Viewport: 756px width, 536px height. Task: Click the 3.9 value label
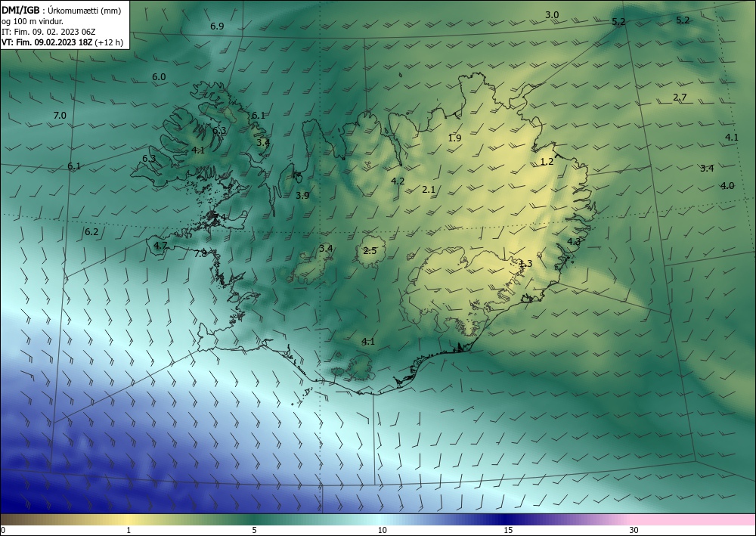tap(302, 195)
